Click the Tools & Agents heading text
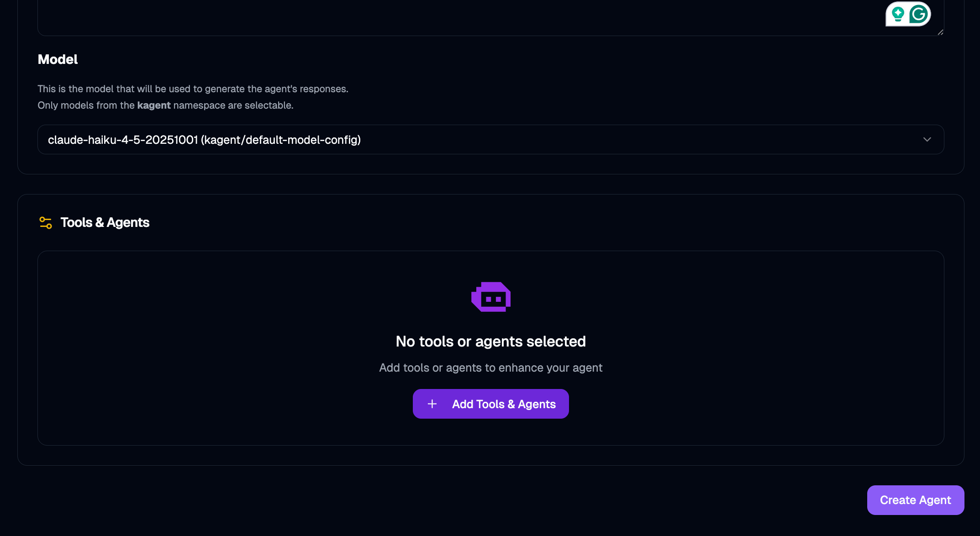 105,223
